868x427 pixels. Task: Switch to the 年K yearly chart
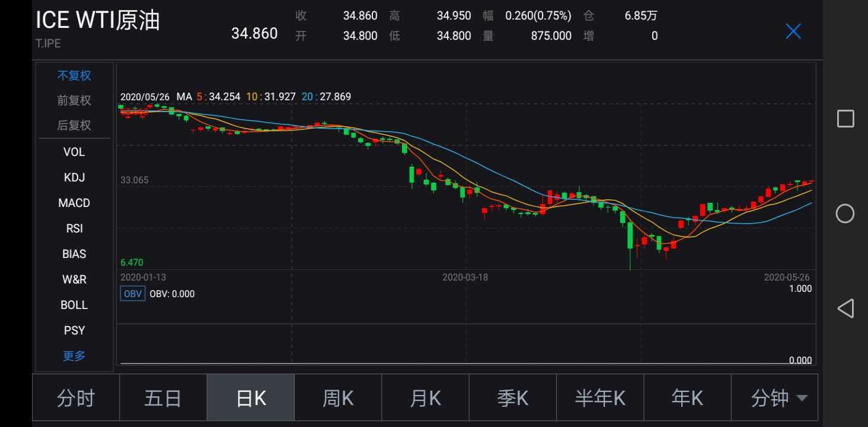pos(686,397)
